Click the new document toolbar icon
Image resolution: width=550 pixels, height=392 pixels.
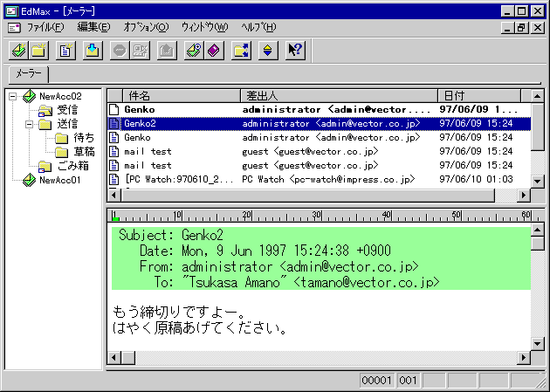(65, 51)
